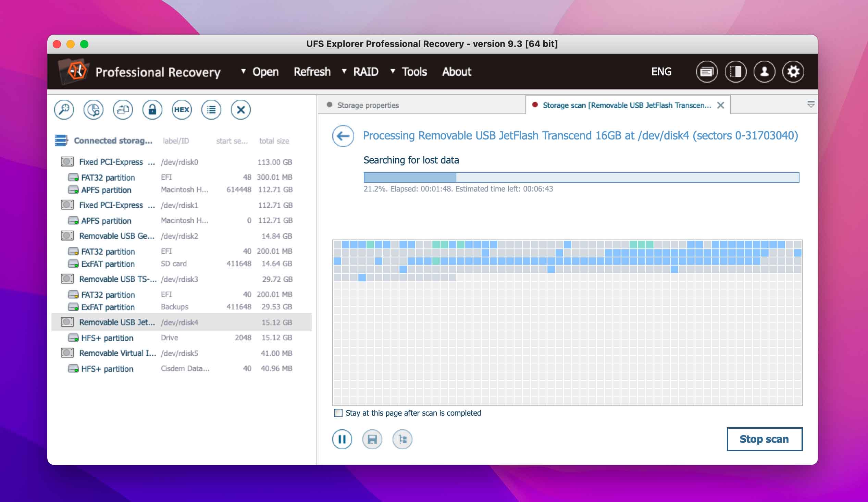Click the Connected storages list icon
Viewport: 868px width, 502px height.
pos(61,140)
